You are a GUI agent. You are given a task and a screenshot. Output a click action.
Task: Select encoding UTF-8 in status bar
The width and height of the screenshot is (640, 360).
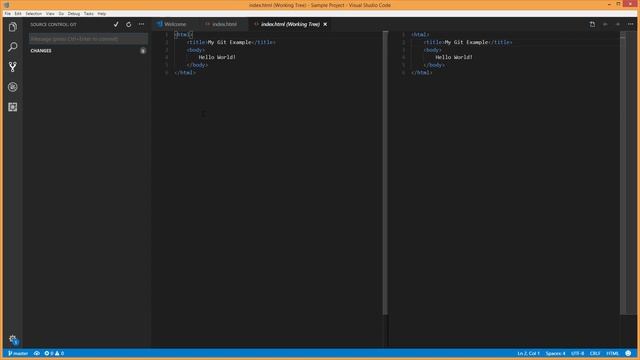[578, 353]
